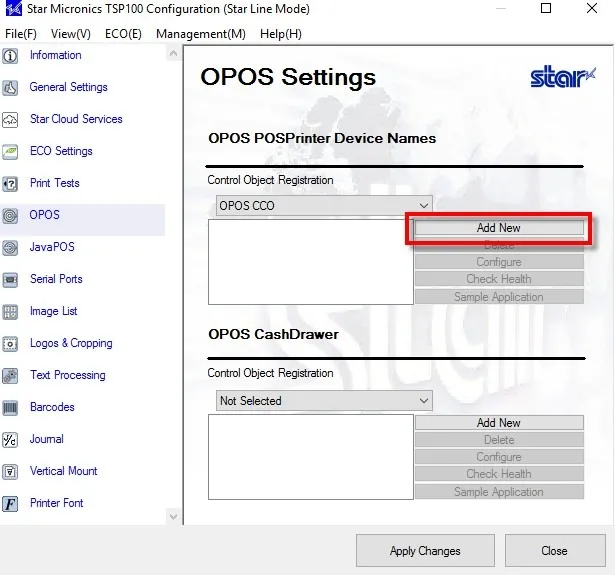Open the Barcodes page
The image size is (615, 575).
coord(52,407)
